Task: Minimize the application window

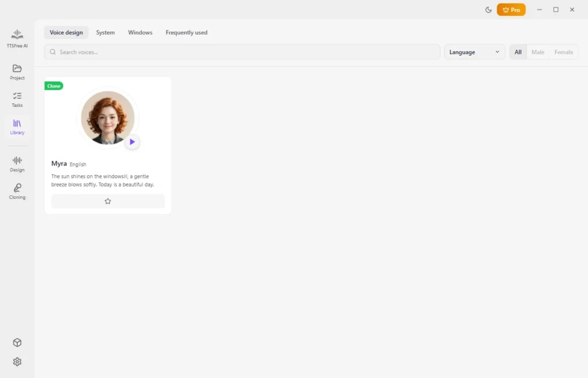Action: tap(539, 10)
